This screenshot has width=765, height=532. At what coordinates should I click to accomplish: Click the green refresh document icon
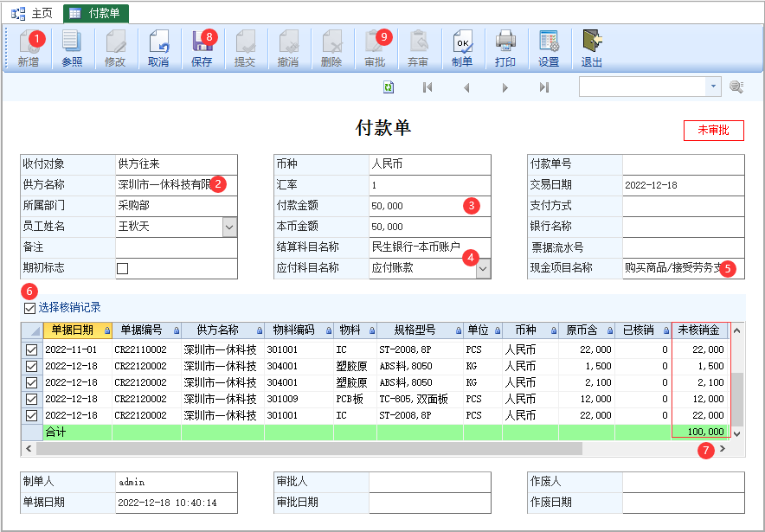pyautogui.click(x=389, y=87)
